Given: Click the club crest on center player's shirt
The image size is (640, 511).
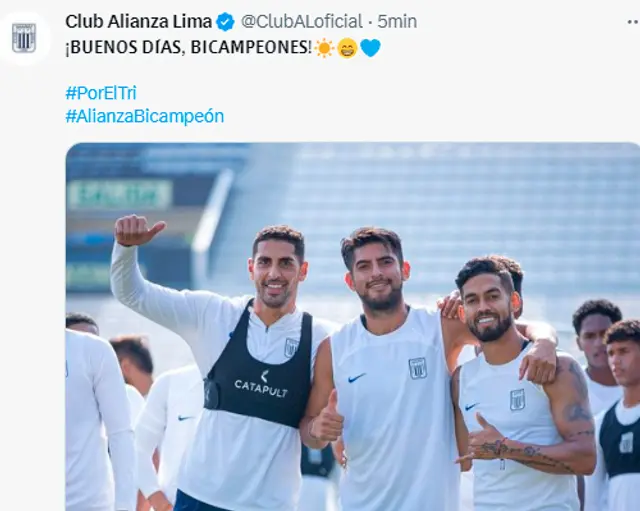Looking at the screenshot, I should click(x=418, y=368).
